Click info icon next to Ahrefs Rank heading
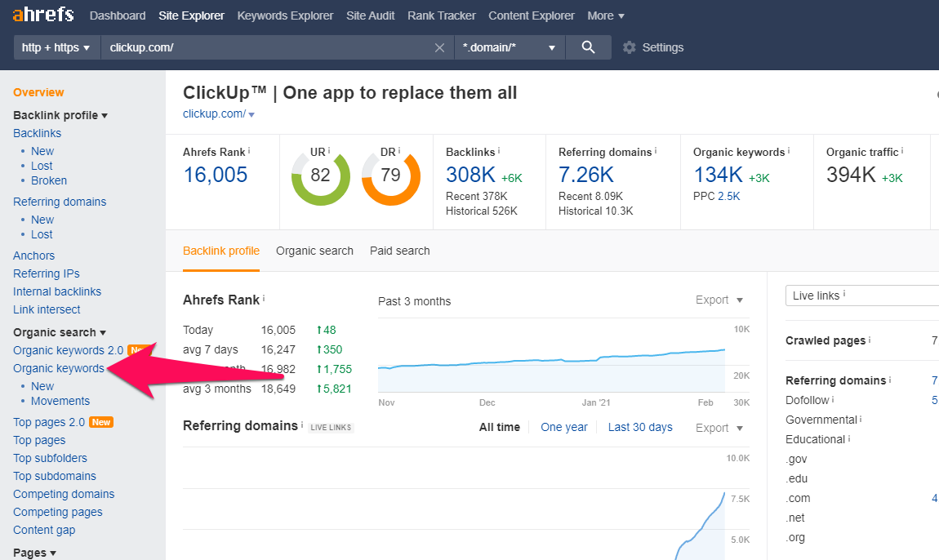The image size is (939, 560). point(265,299)
